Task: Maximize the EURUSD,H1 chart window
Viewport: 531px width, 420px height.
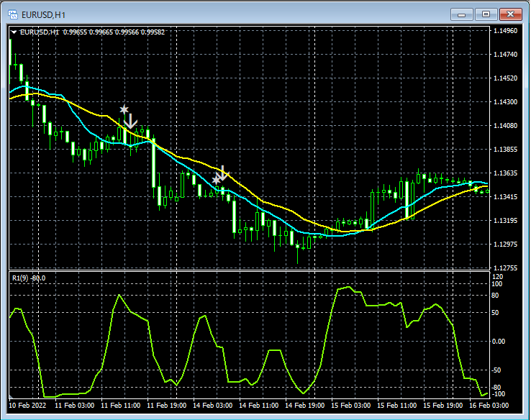Action: 486,14
